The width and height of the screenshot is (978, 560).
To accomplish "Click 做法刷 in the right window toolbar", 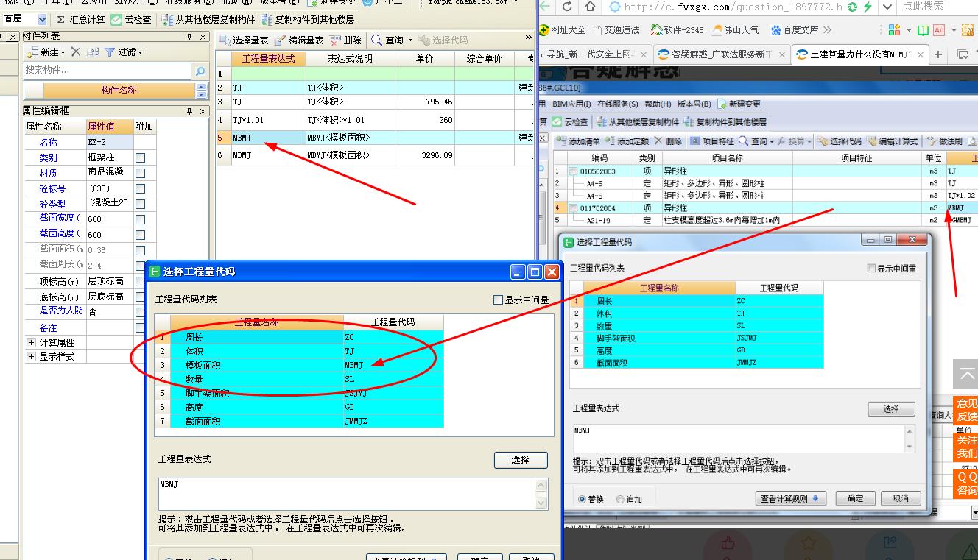I will coord(944,141).
